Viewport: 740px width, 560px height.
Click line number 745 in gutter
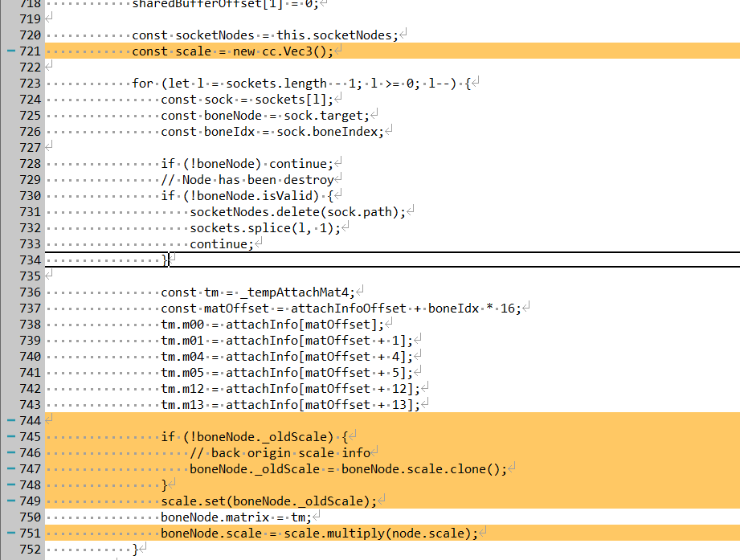tap(31, 437)
